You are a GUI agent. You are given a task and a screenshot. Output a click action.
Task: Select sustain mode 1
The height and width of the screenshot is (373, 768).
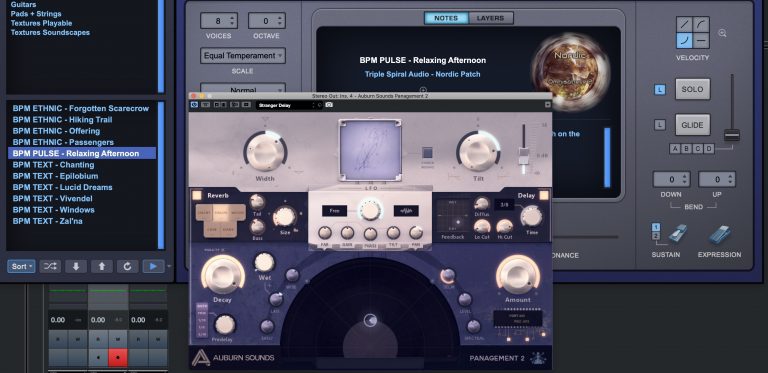click(x=656, y=227)
